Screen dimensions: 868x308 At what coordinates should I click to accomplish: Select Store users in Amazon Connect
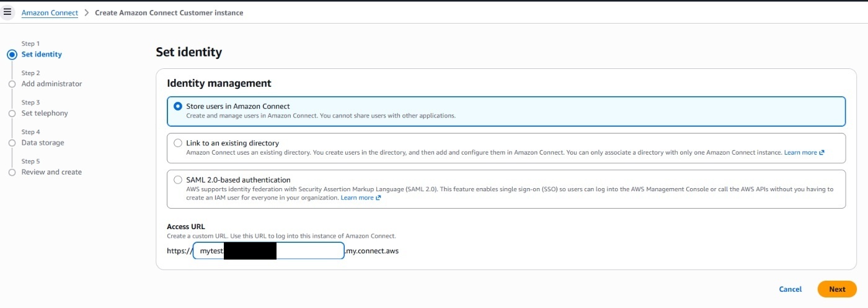click(178, 106)
